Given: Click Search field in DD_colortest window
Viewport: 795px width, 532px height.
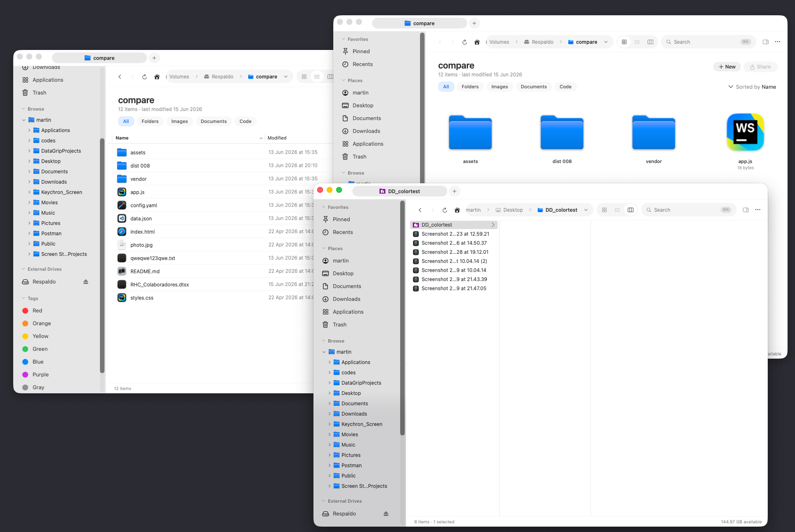Looking at the screenshot, I should [689, 210].
